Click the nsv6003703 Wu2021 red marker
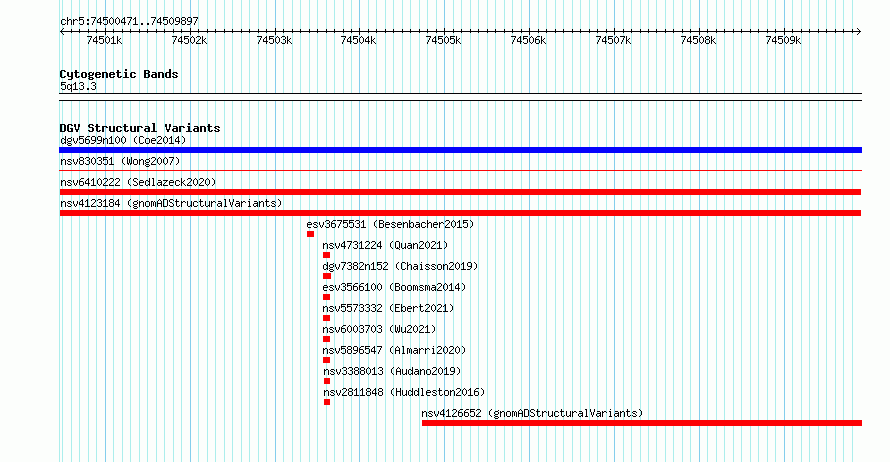 [x=326, y=339]
